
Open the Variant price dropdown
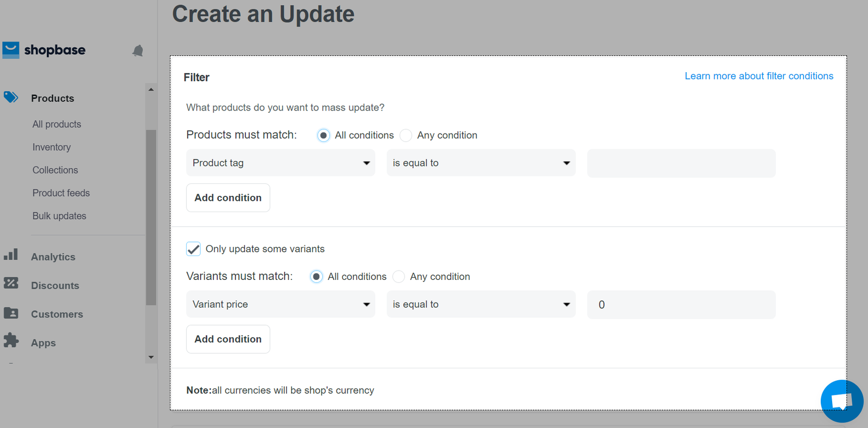tap(280, 304)
